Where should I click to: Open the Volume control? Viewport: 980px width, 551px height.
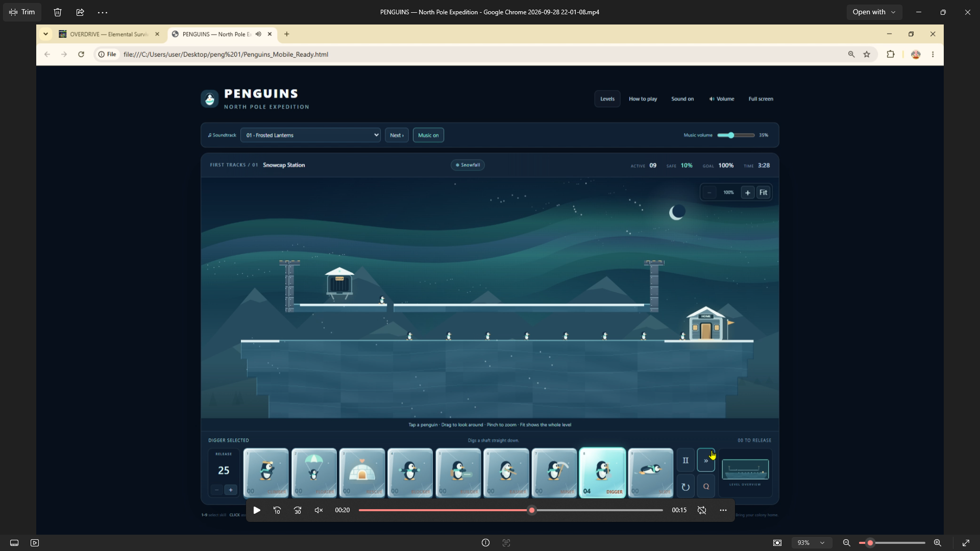click(x=721, y=99)
